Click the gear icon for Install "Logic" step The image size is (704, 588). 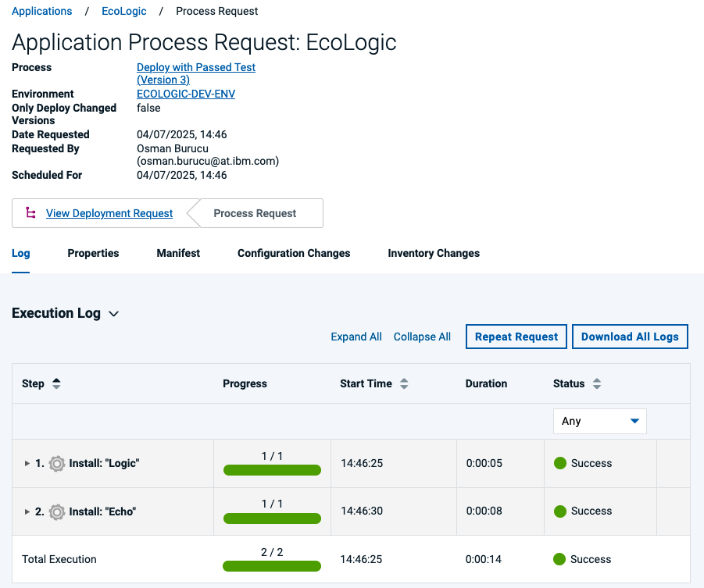[56, 463]
